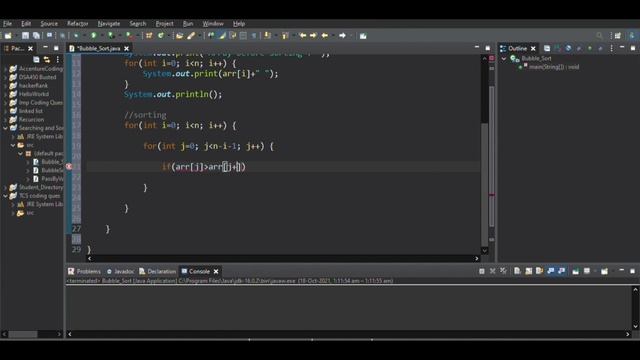
Task: Toggle Link with Editor in Package Explorer
Action: pos(47,60)
